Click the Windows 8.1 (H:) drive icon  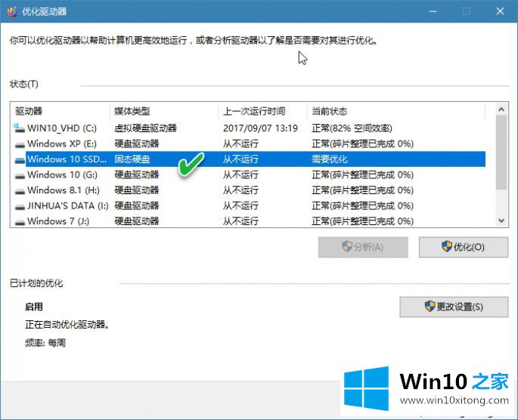pos(20,191)
